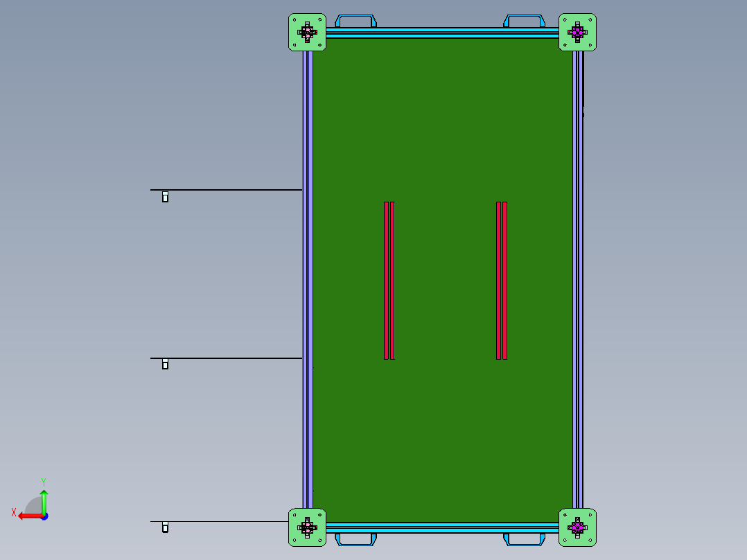The image size is (747, 560).
Task: Select the top-left cyan handle
Action: [x=356, y=21]
